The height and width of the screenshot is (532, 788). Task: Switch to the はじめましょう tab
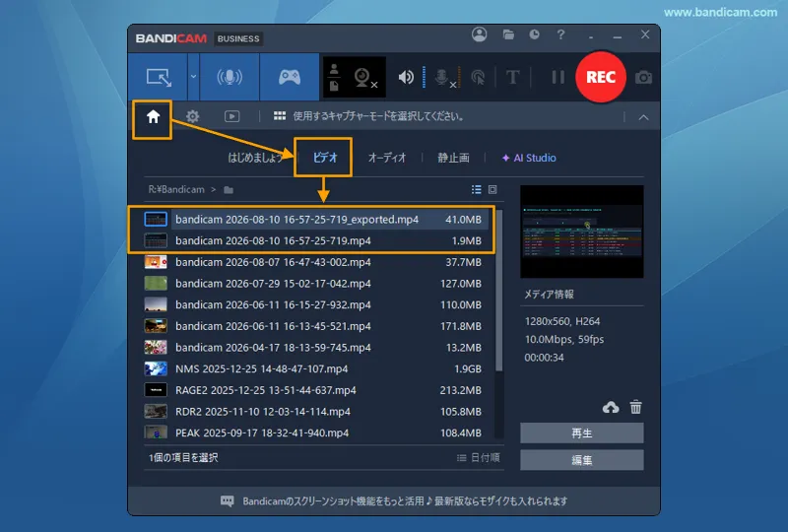coord(255,158)
